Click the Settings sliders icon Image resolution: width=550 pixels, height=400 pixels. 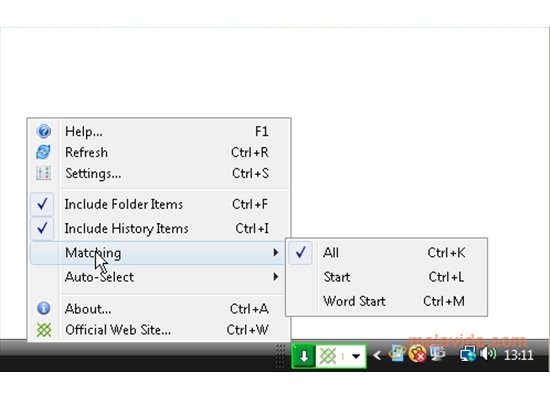[43, 173]
